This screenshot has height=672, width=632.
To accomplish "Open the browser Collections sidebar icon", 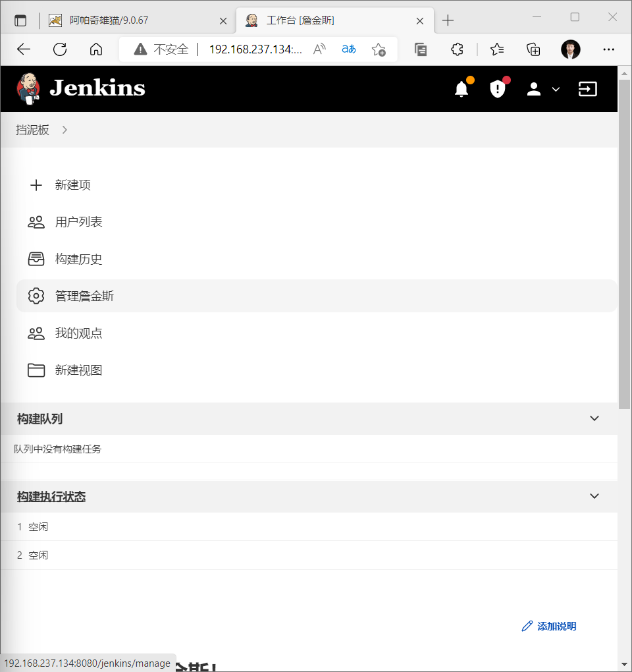I will click(x=421, y=49).
